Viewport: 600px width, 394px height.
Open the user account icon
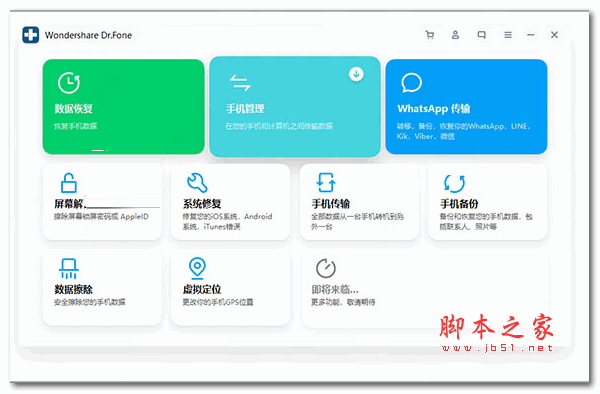tap(455, 35)
